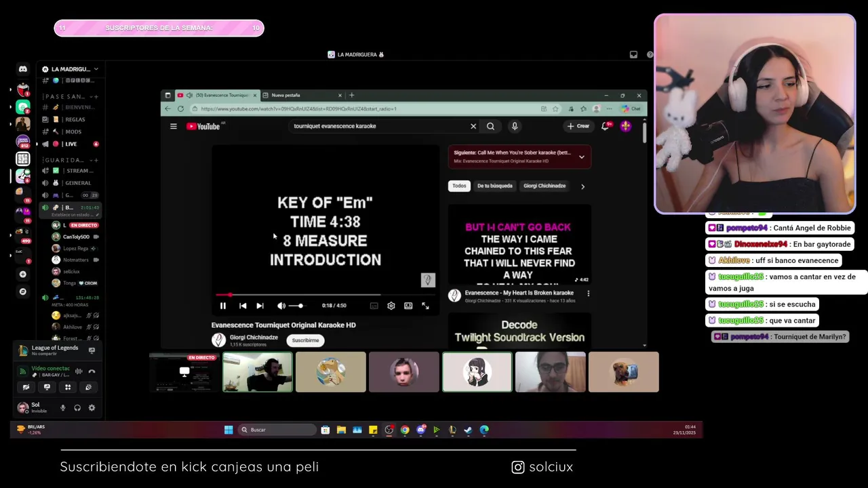Toggle YouTube subtitles button
Viewport: 868px width, 488px height.
tap(374, 306)
